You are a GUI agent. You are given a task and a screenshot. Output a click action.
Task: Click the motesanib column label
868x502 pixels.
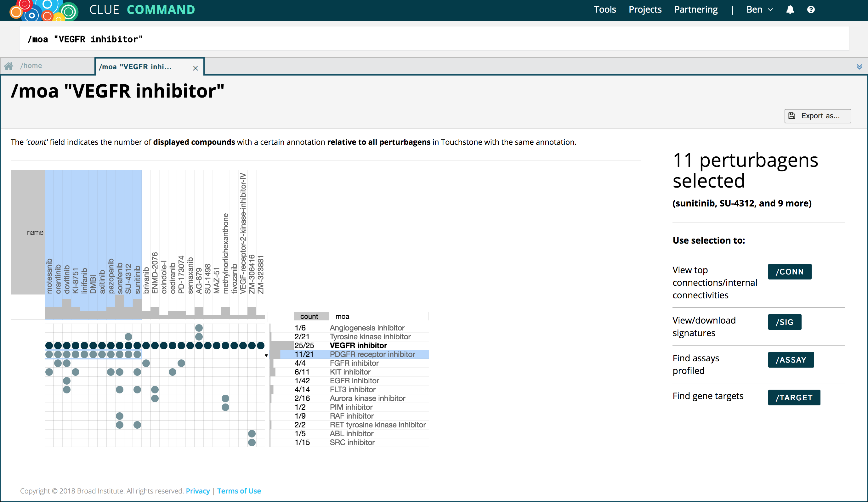pos(49,276)
